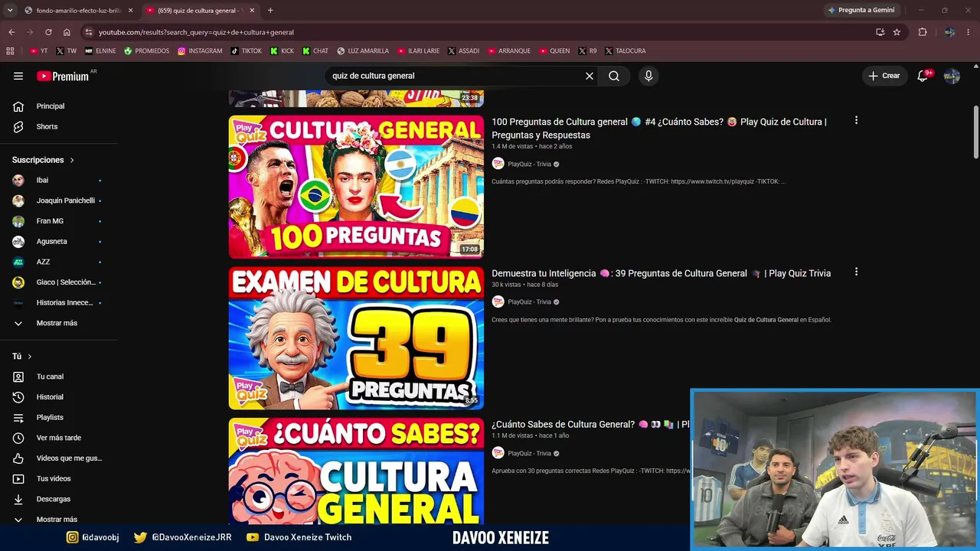Open the browser three-dot menu
The image size is (980, 551).
969,32
